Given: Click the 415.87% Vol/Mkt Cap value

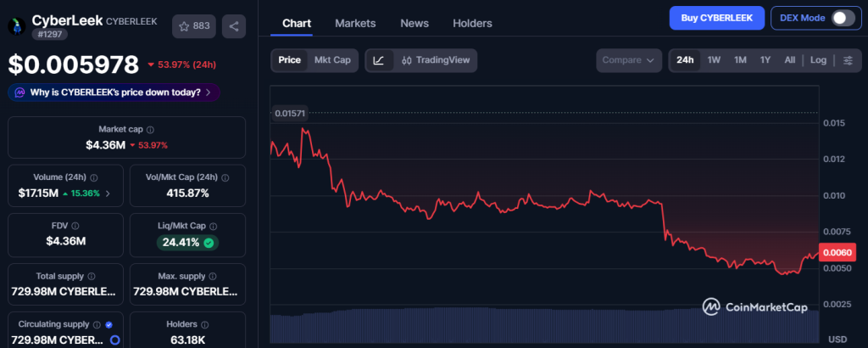Looking at the screenshot, I should pyautogui.click(x=187, y=194).
